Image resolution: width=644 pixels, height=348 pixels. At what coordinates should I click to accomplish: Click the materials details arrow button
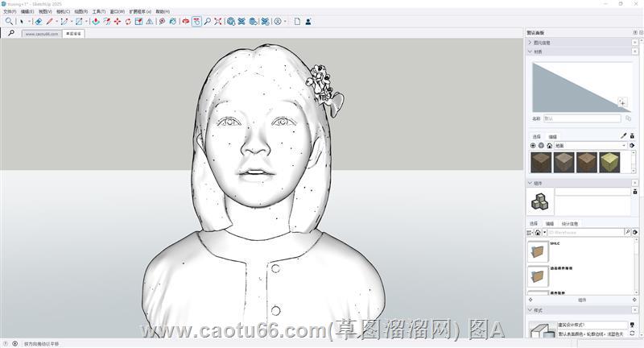632,146
